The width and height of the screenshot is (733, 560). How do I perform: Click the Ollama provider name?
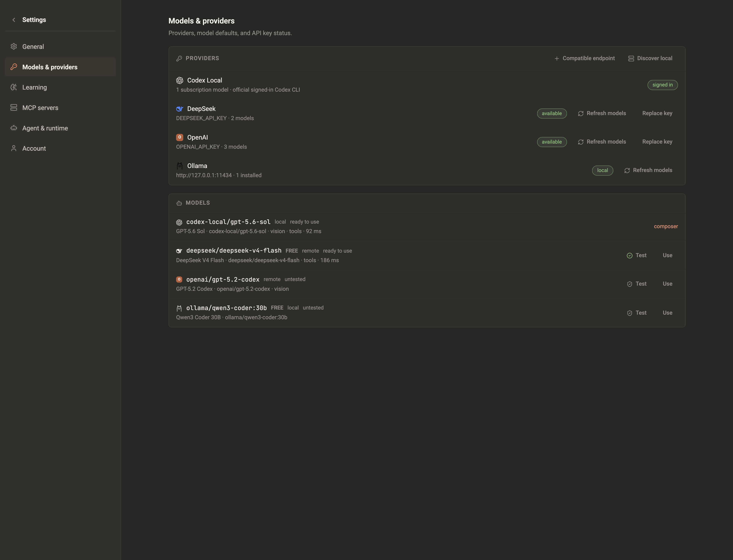[197, 166]
